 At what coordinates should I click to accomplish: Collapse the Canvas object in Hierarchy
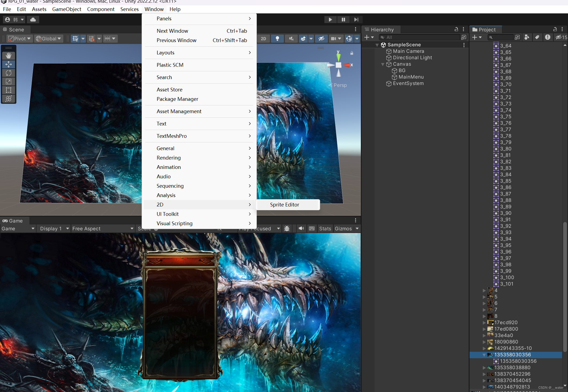(383, 64)
